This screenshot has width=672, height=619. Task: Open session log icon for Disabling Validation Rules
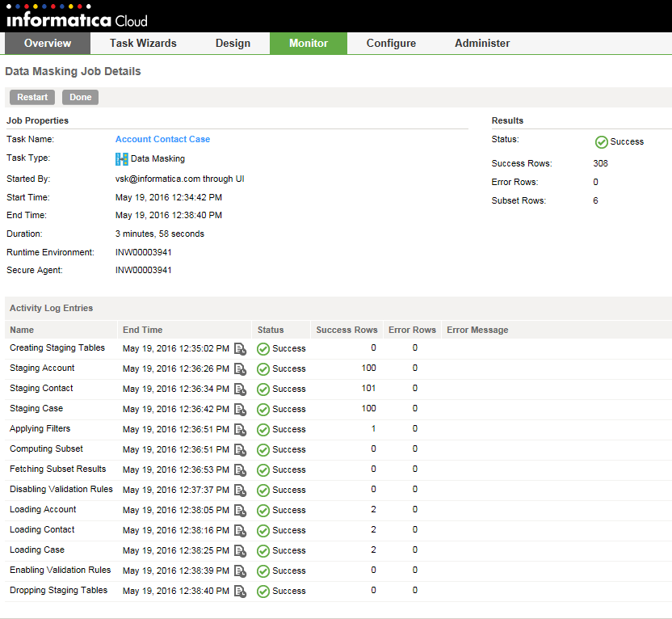[240, 490]
